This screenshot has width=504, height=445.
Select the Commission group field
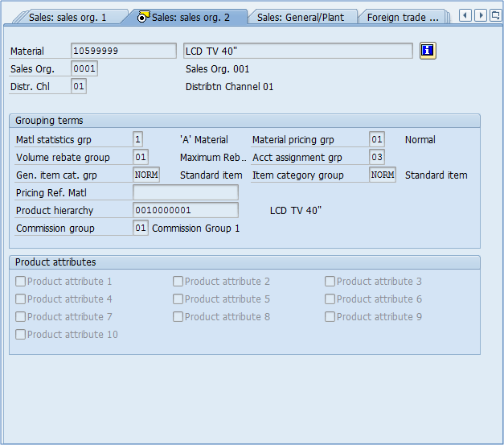click(x=141, y=228)
